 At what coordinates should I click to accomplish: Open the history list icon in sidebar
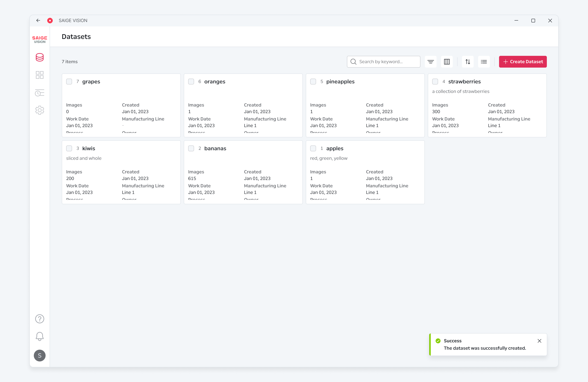(x=40, y=93)
